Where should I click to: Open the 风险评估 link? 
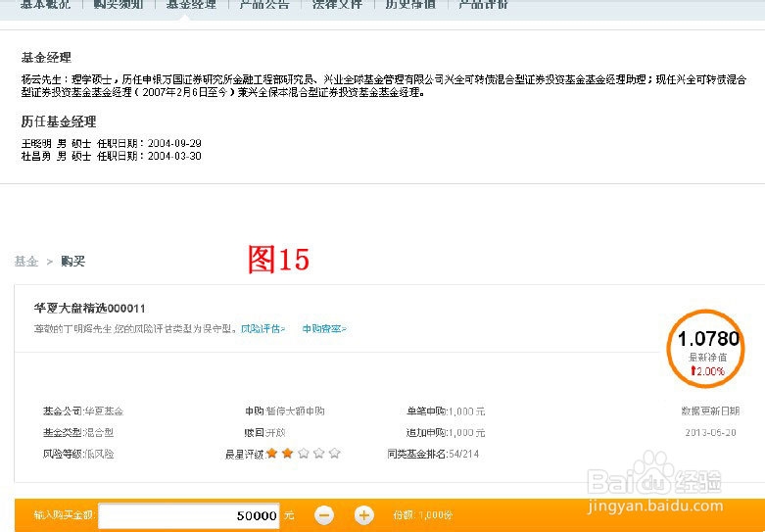[x=263, y=329]
